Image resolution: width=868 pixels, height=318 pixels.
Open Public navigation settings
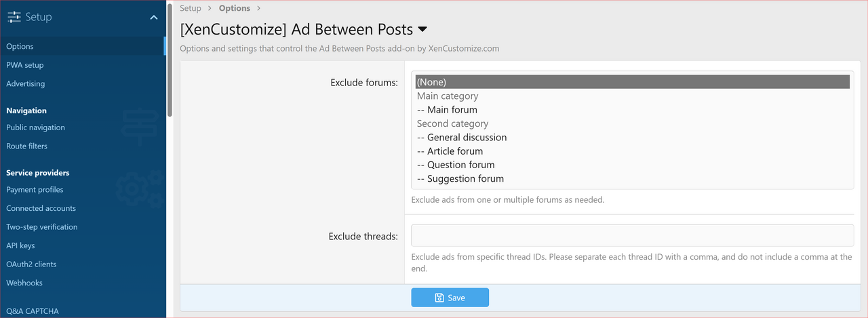(x=36, y=127)
